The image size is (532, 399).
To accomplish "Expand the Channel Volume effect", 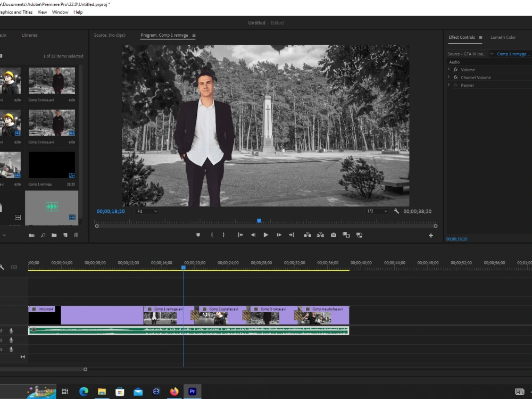I will click(x=449, y=77).
